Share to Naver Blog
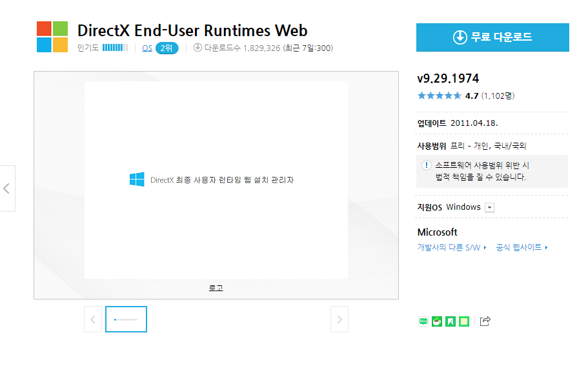The height and width of the screenshot is (366, 588). click(423, 321)
